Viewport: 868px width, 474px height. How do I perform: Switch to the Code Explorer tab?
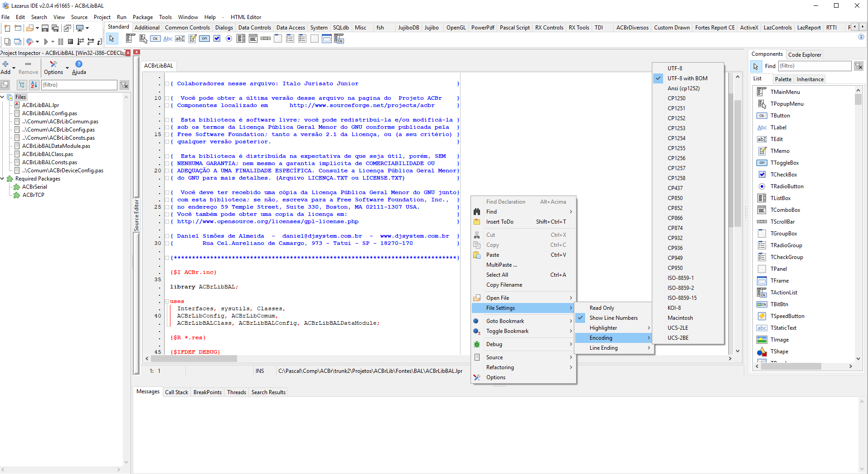coord(805,55)
